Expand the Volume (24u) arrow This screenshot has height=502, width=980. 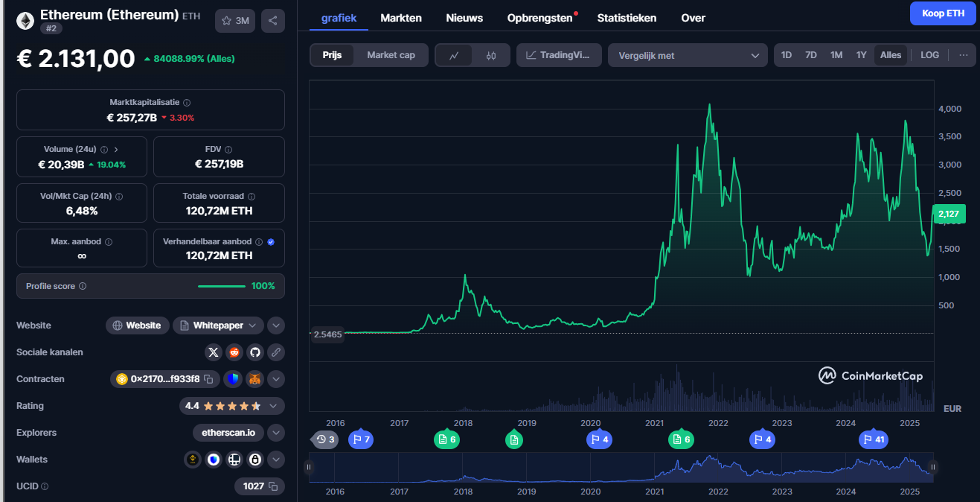(x=116, y=150)
